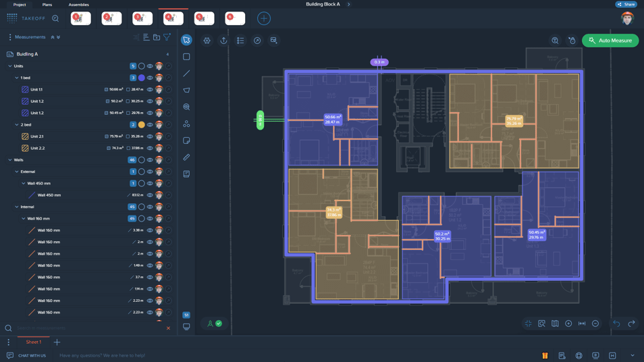Select the rectangle area tool

pyautogui.click(x=186, y=57)
